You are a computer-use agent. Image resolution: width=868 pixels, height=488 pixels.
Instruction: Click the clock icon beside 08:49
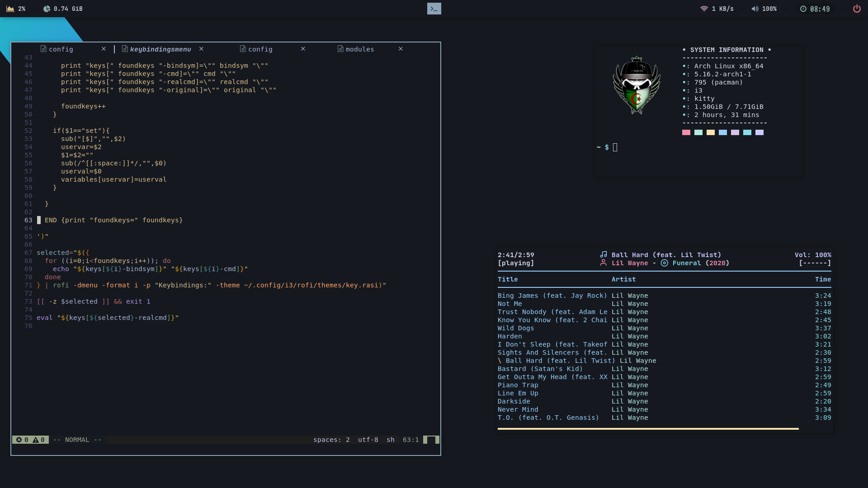[x=803, y=9]
